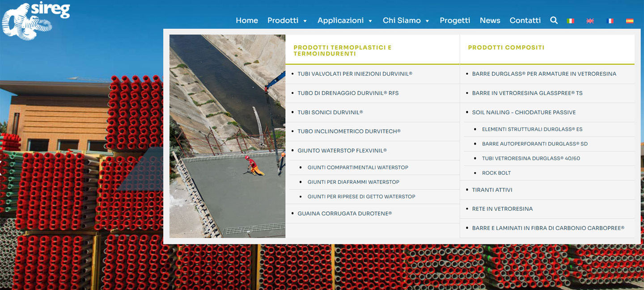Open Giunti Compartimentali Waterstop sub-item
The width and height of the screenshot is (644, 290).
tap(358, 167)
